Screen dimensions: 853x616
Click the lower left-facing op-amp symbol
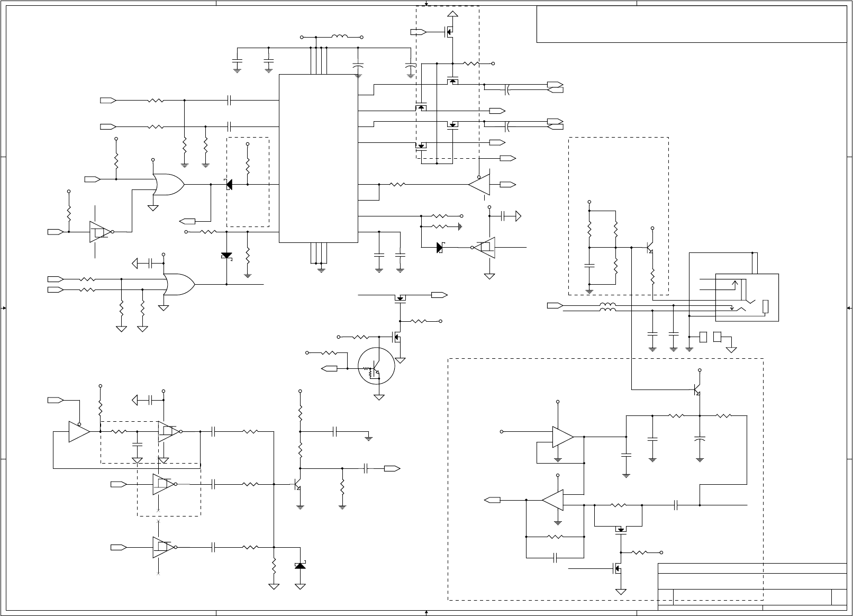(552, 500)
